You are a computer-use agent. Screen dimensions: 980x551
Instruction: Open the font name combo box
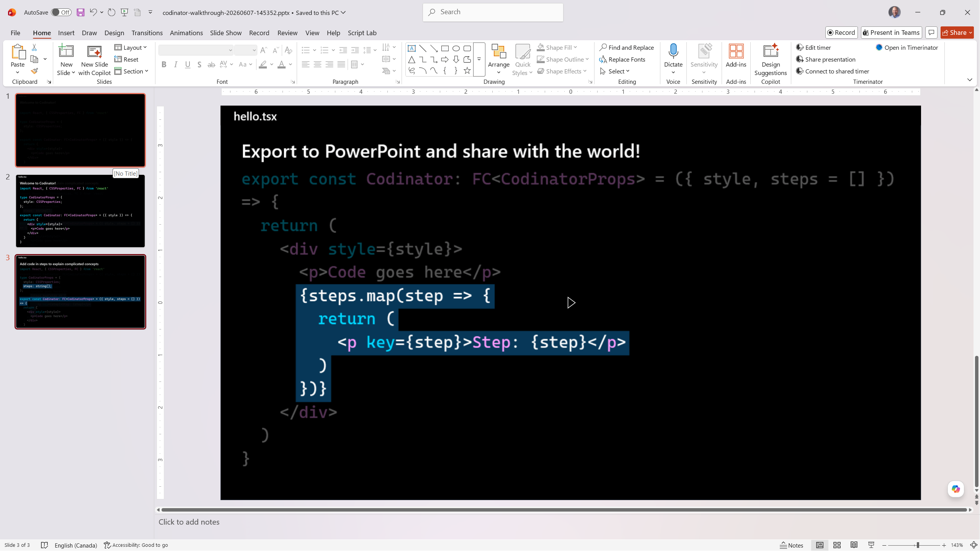click(x=196, y=50)
